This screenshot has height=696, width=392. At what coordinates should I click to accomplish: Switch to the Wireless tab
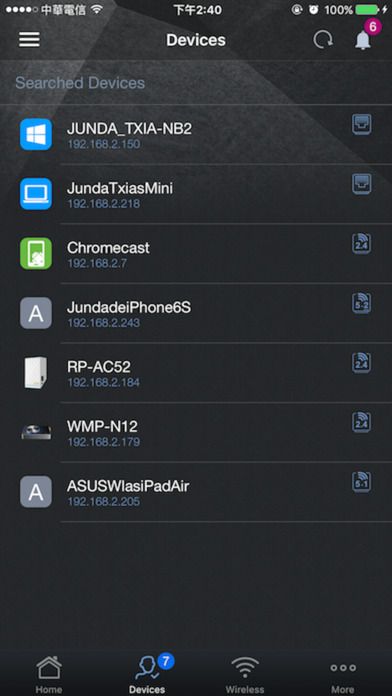point(245,675)
